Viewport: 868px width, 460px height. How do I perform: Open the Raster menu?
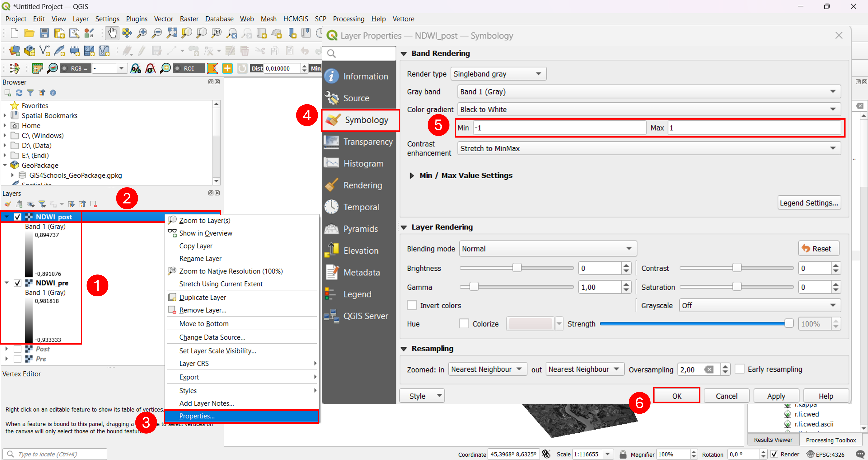(189, 19)
